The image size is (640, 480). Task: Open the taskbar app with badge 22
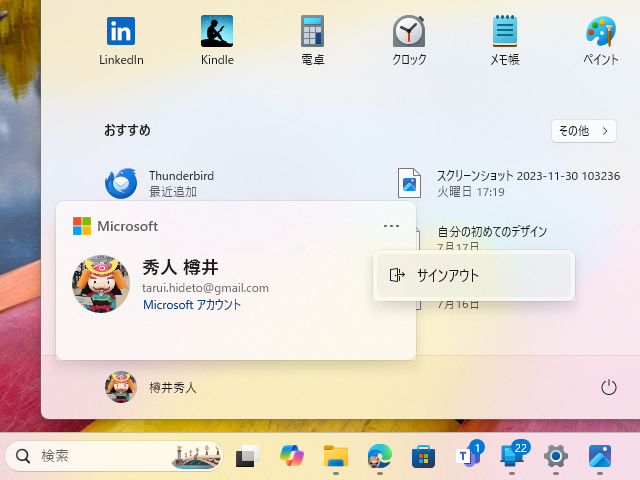pos(513,455)
